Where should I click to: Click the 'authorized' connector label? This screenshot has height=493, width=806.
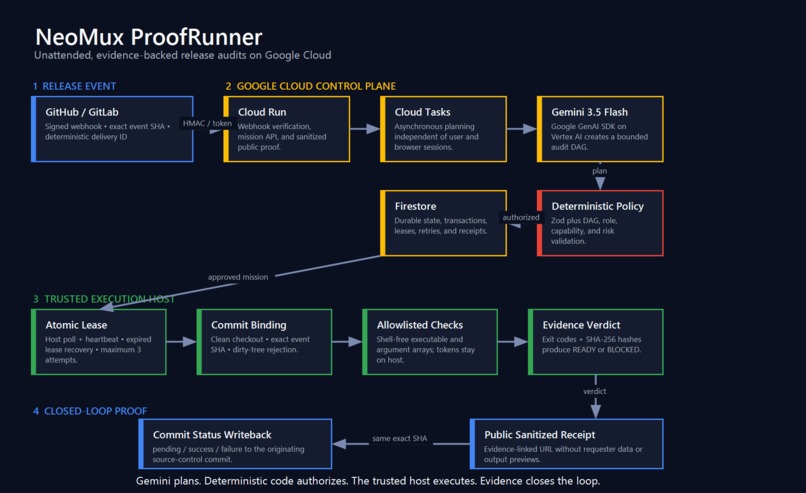click(521, 217)
